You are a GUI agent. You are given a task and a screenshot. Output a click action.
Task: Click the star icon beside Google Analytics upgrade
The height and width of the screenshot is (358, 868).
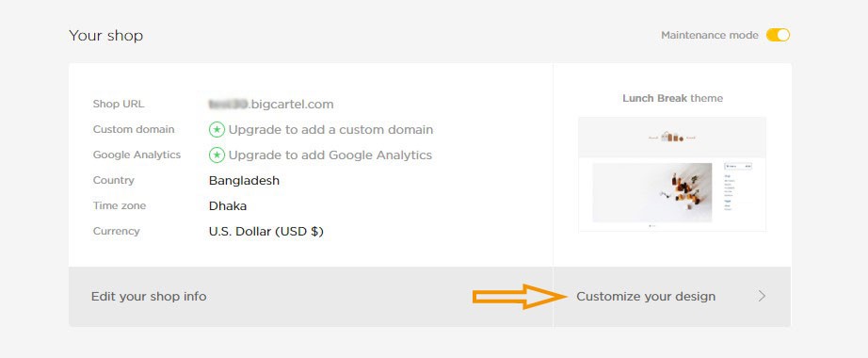point(217,155)
